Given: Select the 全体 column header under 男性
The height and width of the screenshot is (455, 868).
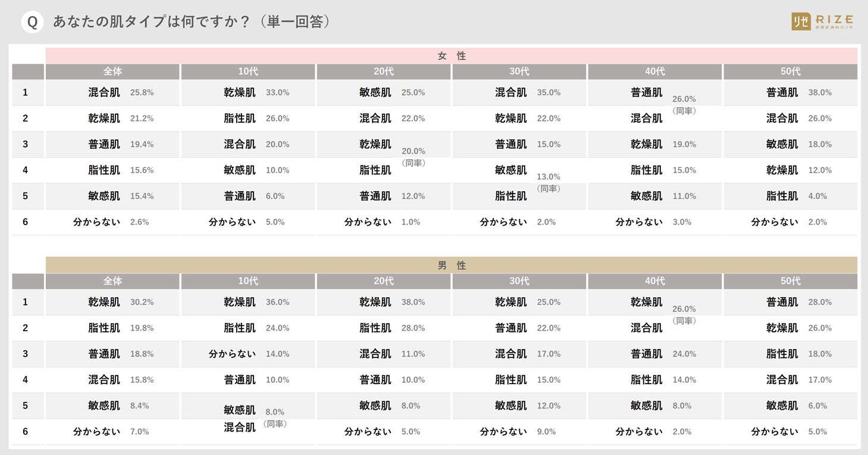Looking at the screenshot, I should pyautogui.click(x=112, y=281).
